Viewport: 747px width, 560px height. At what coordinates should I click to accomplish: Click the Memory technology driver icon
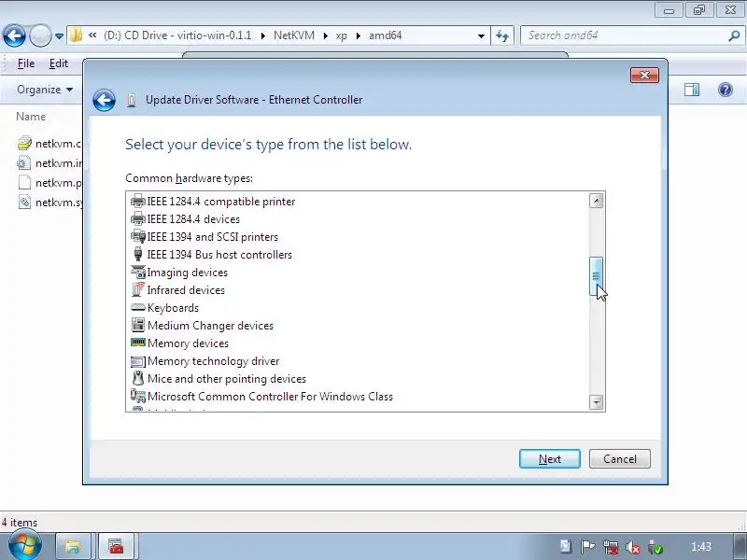pos(137,361)
